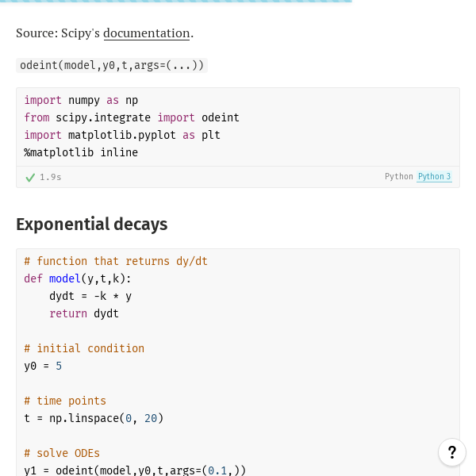Click the round question mark help button
The height and width of the screenshot is (476, 476).
[452, 452]
